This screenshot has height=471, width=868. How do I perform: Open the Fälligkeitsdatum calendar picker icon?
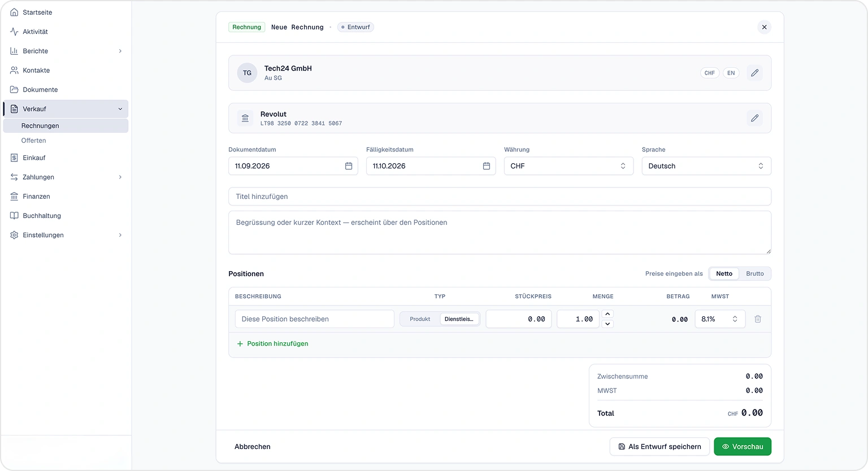pos(487,166)
